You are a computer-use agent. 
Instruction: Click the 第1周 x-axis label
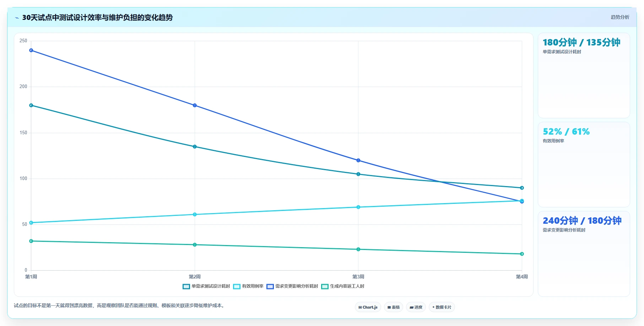(x=31, y=277)
